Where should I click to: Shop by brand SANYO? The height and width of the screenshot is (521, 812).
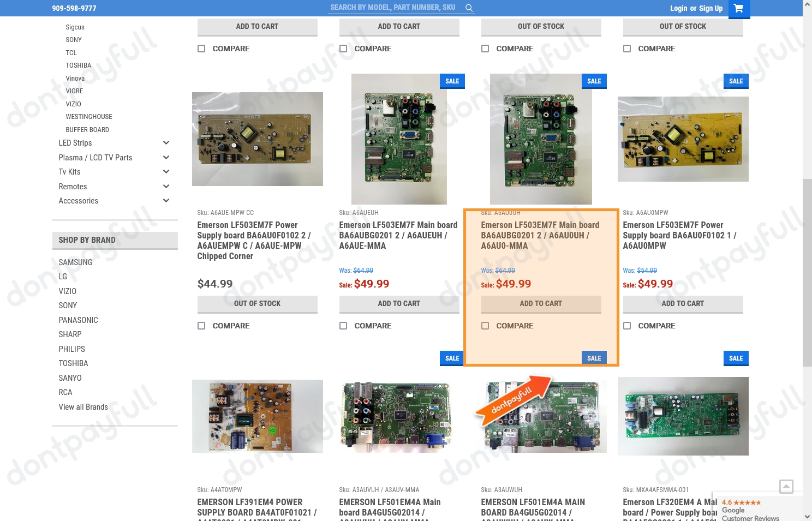[x=70, y=378]
